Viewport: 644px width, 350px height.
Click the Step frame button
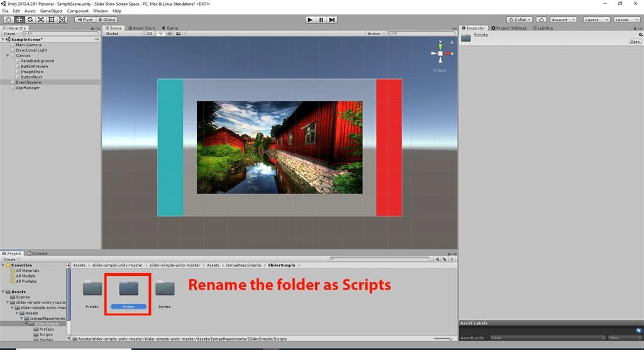click(x=332, y=19)
